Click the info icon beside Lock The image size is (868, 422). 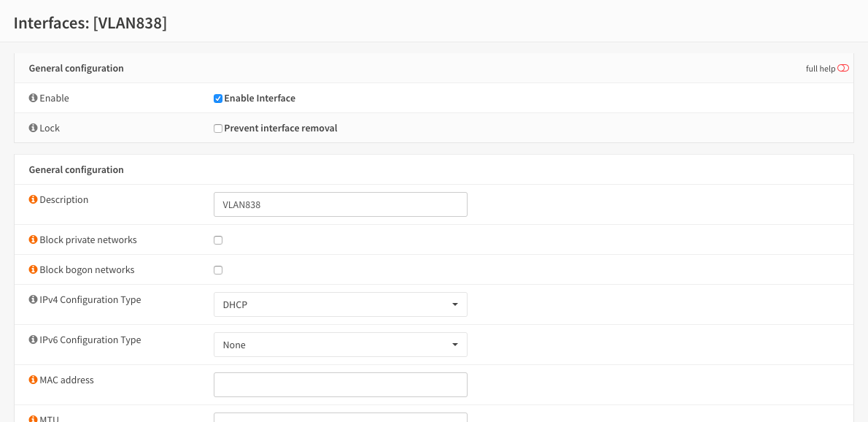(x=33, y=128)
